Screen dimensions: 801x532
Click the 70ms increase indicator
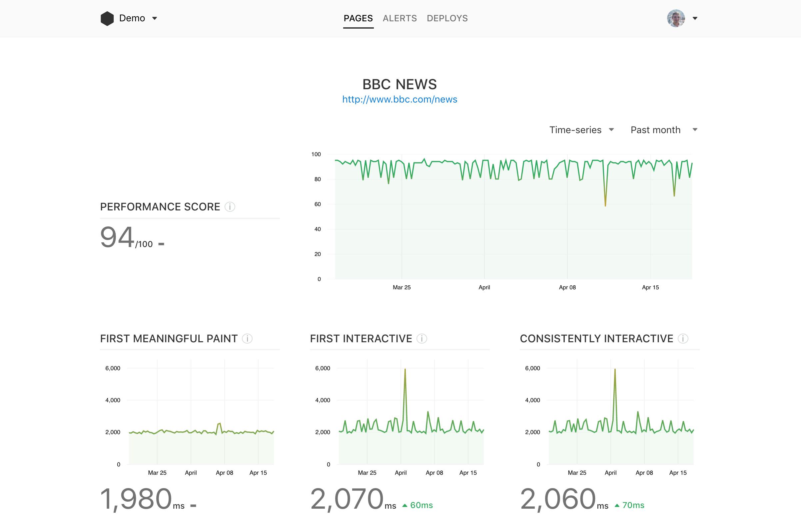[x=629, y=505]
